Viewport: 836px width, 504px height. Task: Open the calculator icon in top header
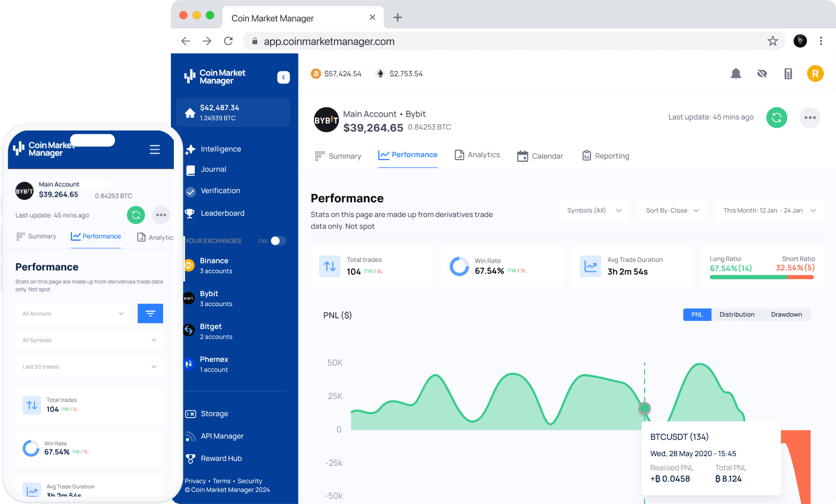tap(788, 74)
